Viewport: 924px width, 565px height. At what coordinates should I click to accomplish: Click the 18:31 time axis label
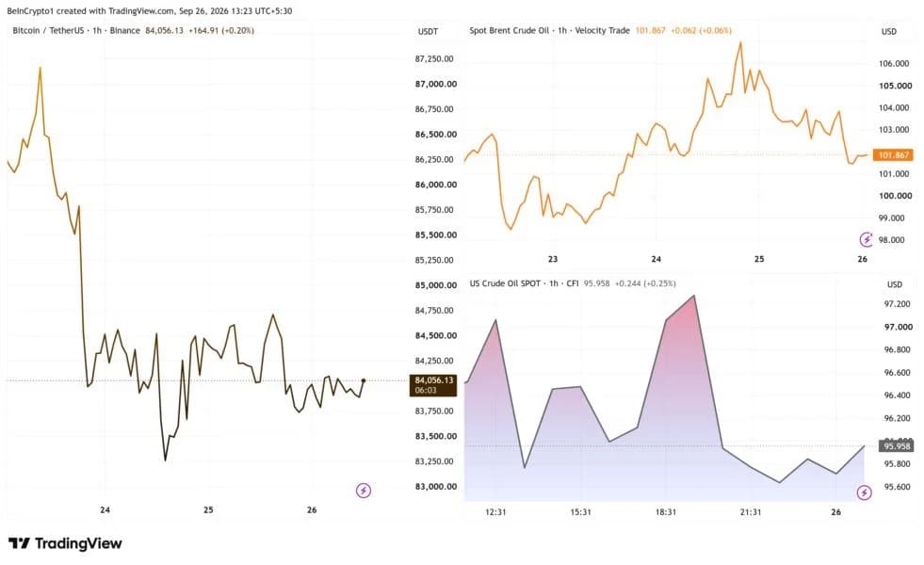coord(665,512)
